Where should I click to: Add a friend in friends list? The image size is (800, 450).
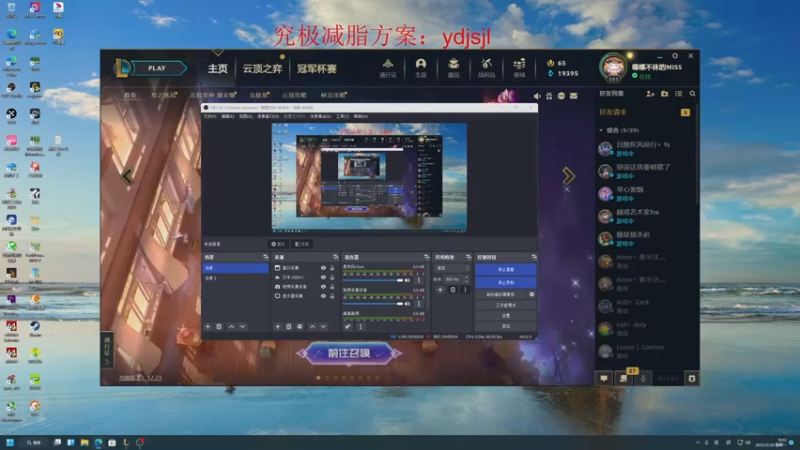pyautogui.click(x=650, y=94)
